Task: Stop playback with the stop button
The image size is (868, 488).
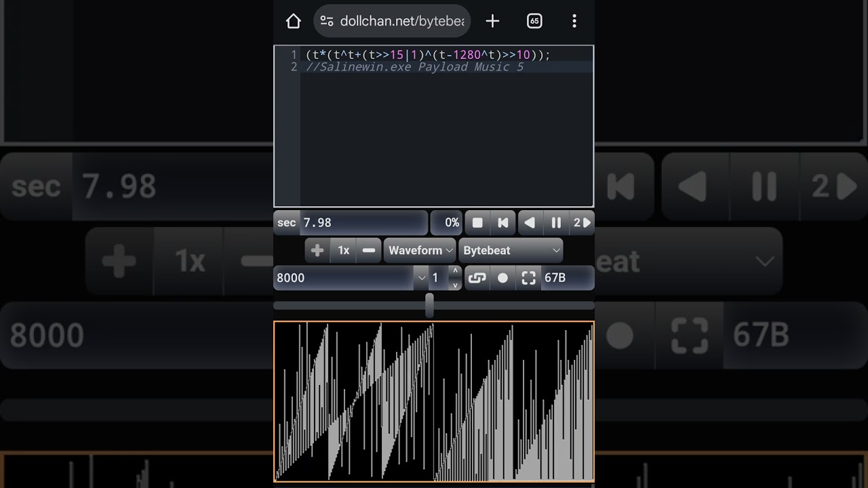Action: 477,222
